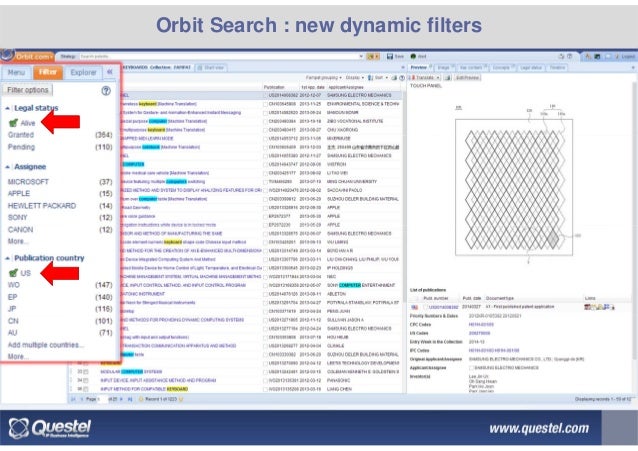Image resolution: width=638 pixels, height=451 pixels.
Task: Tick the checkbox on the WISTRON row
Action: coord(265,164)
